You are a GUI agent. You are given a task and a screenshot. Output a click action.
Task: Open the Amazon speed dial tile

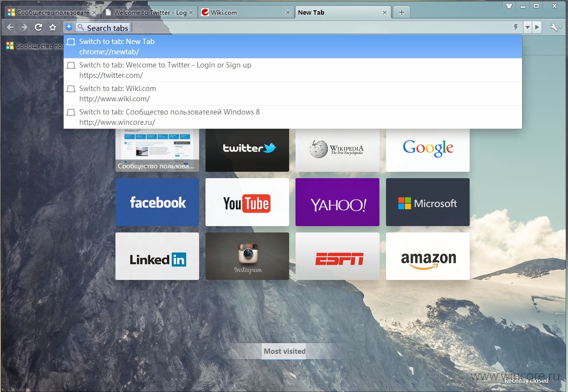tap(428, 256)
